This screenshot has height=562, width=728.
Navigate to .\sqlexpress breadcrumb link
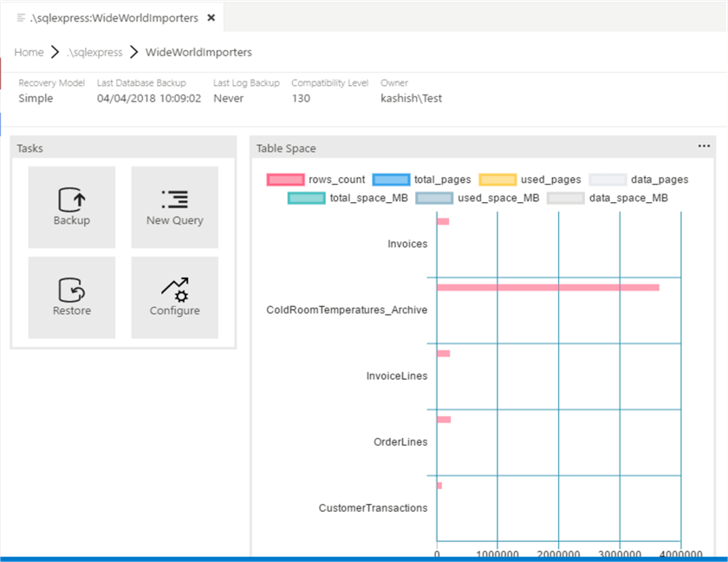[94, 52]
